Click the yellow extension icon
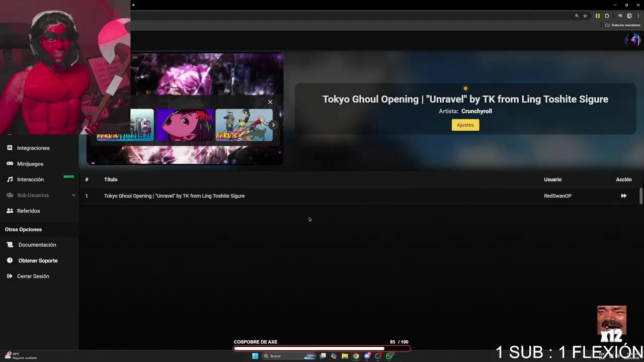This screenshot has height=362, width=644. [598, 16]
